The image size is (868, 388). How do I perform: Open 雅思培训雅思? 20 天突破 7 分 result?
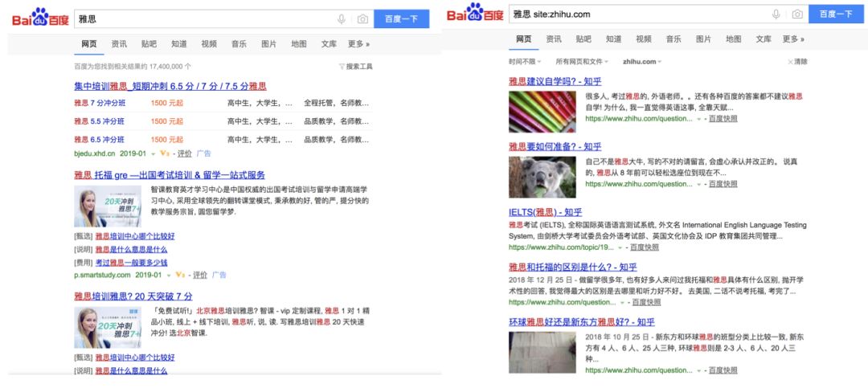click(133, 296)
